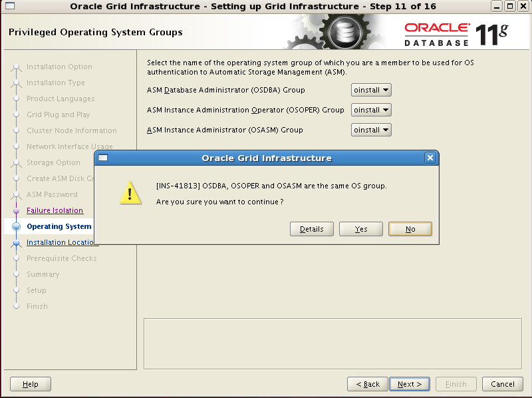Click the Storage Option step

click(x=54, y=162)
